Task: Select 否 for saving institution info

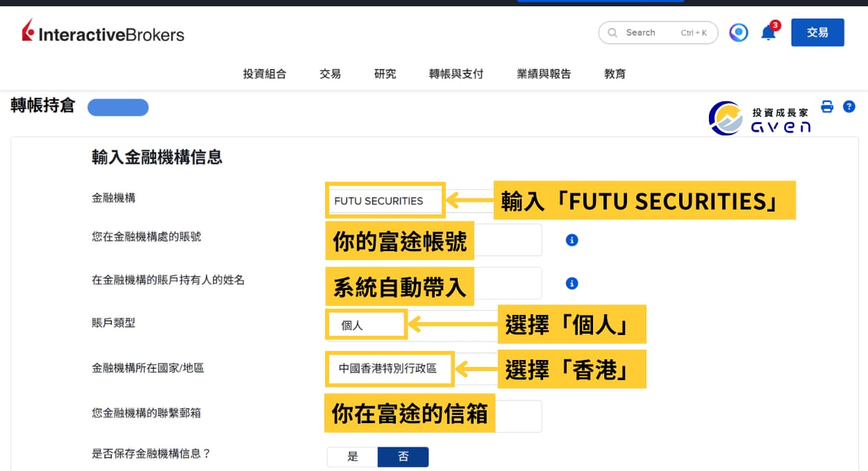Action: pyautogui.click(x=403, y=456)
